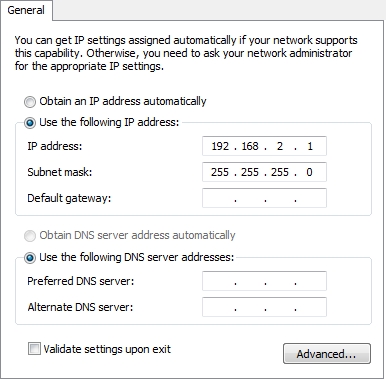The image size is (386, 380).
Task: Click the IP address second octet 168
Action: point(250,146)
